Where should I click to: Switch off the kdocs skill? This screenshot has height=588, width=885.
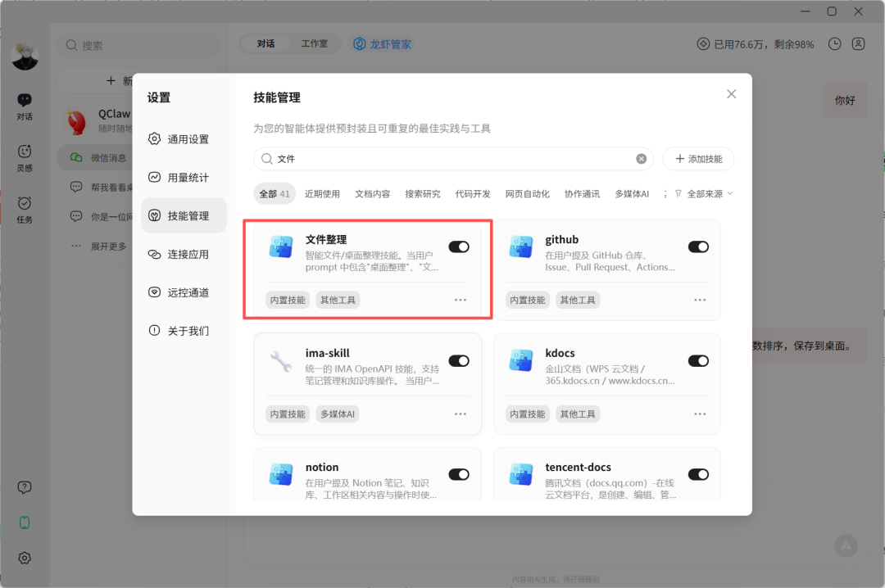[x=698, y=360]
